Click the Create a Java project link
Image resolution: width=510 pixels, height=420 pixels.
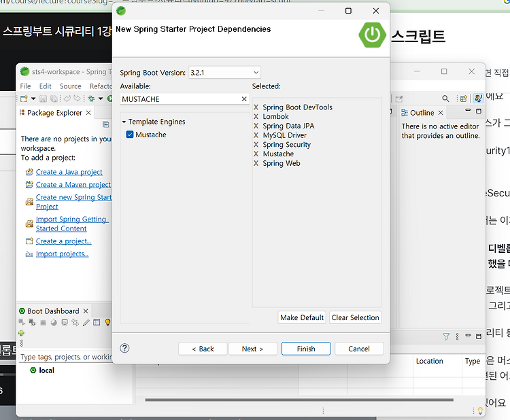click(69, 172)
